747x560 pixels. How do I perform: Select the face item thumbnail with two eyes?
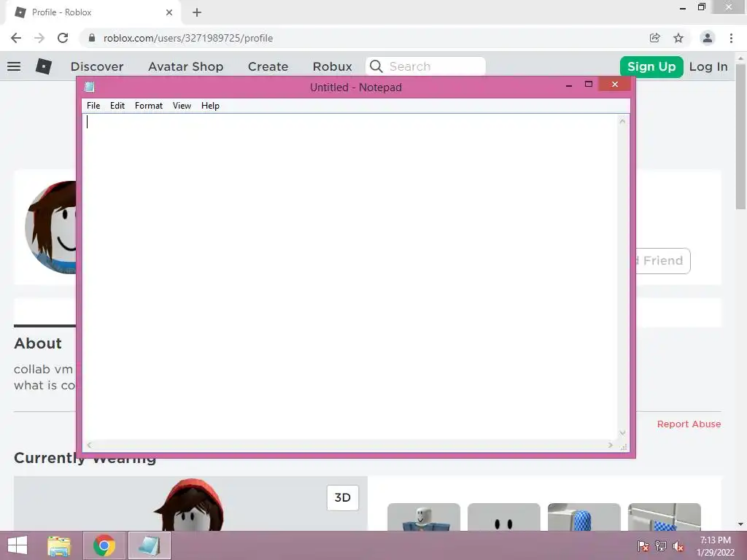[x=504, y=517]
